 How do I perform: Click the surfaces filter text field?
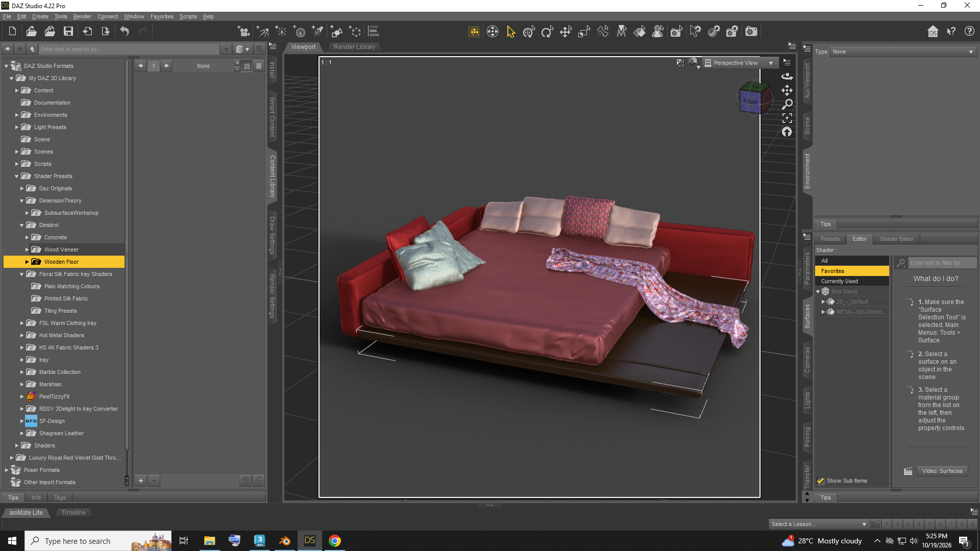[942, 263]
